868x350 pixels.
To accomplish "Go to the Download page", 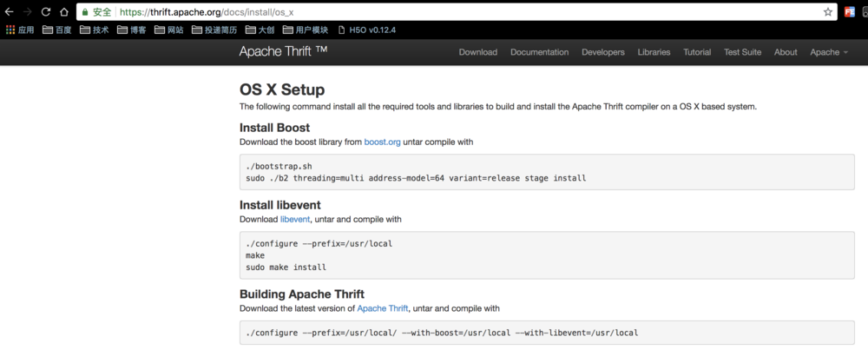I will (478, 52).
